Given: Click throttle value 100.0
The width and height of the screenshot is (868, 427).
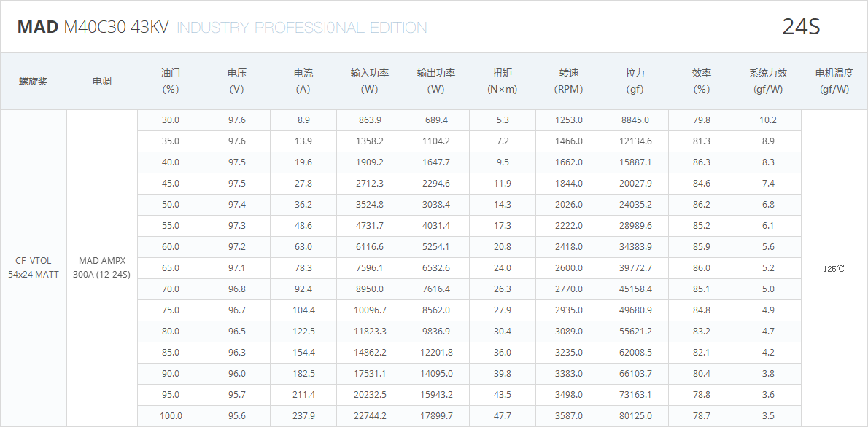Looking at the screenshot, I should pos(171,415).
